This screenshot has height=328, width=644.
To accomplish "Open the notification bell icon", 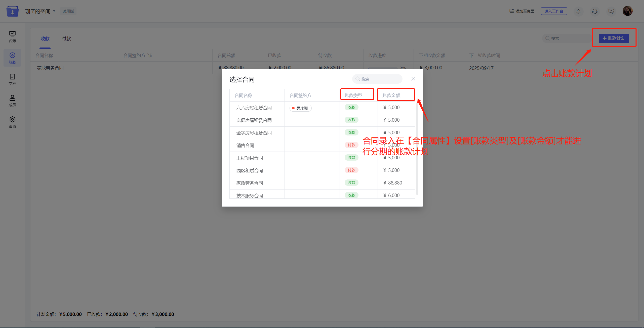I will coord(578,11).
